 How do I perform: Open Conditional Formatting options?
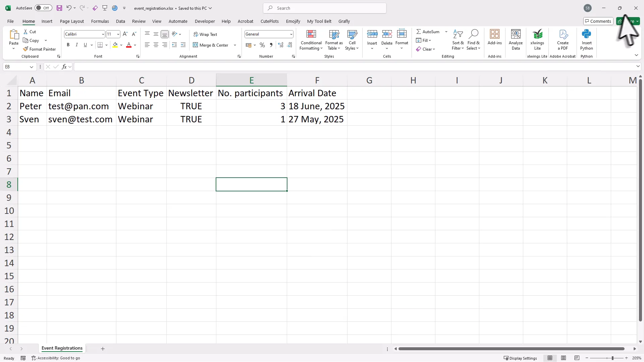[311, 40]
